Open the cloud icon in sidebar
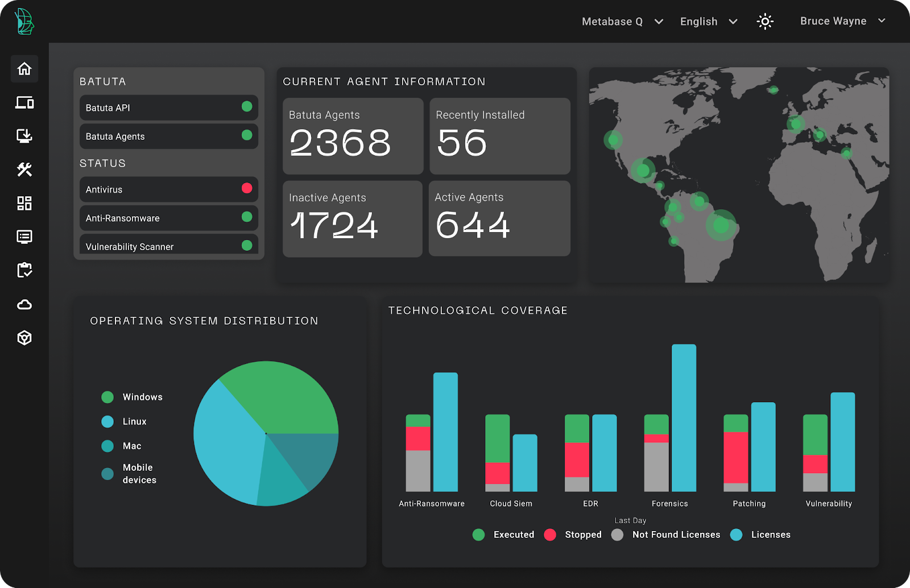 coord(24,304)
